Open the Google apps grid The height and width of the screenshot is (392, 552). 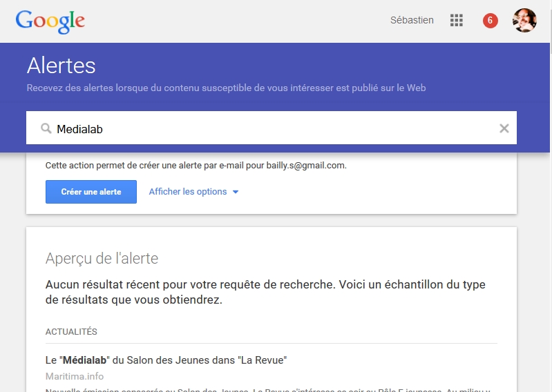click(456, 21)
